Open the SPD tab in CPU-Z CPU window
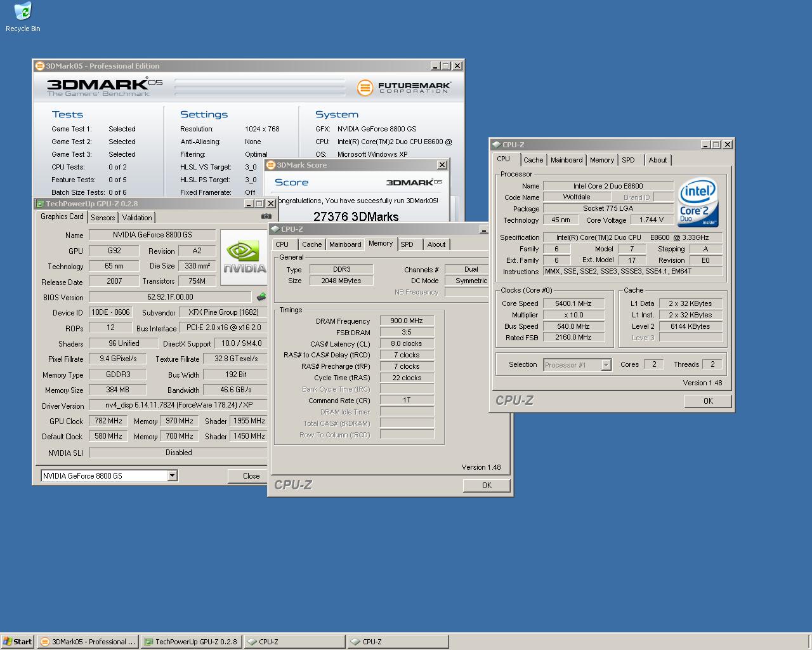Viewport: 812px width, 650px height. (628, 160)
